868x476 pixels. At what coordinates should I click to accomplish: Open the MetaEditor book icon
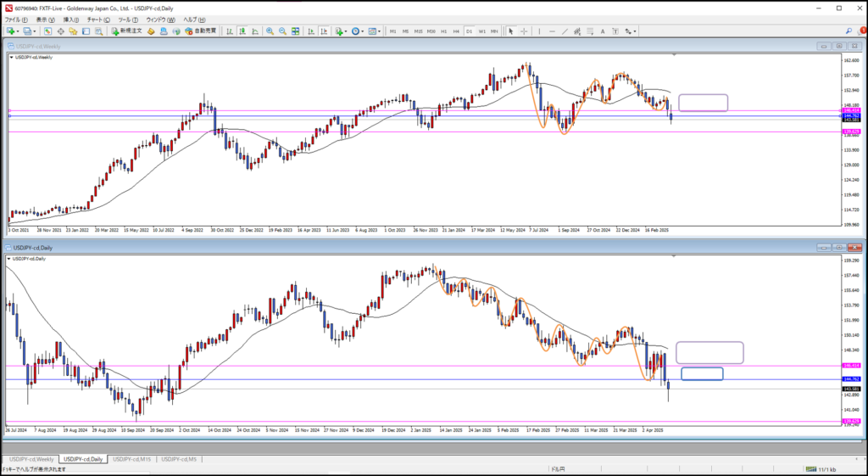pos(151,31)
